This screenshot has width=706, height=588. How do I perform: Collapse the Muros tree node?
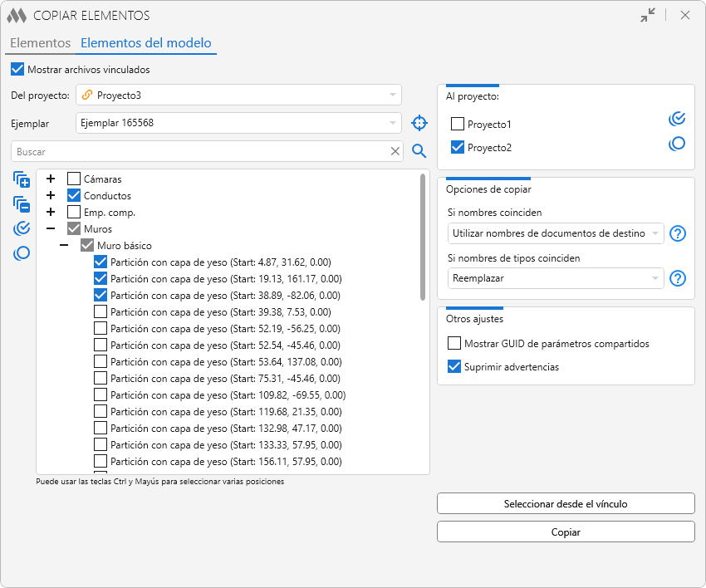51,228
